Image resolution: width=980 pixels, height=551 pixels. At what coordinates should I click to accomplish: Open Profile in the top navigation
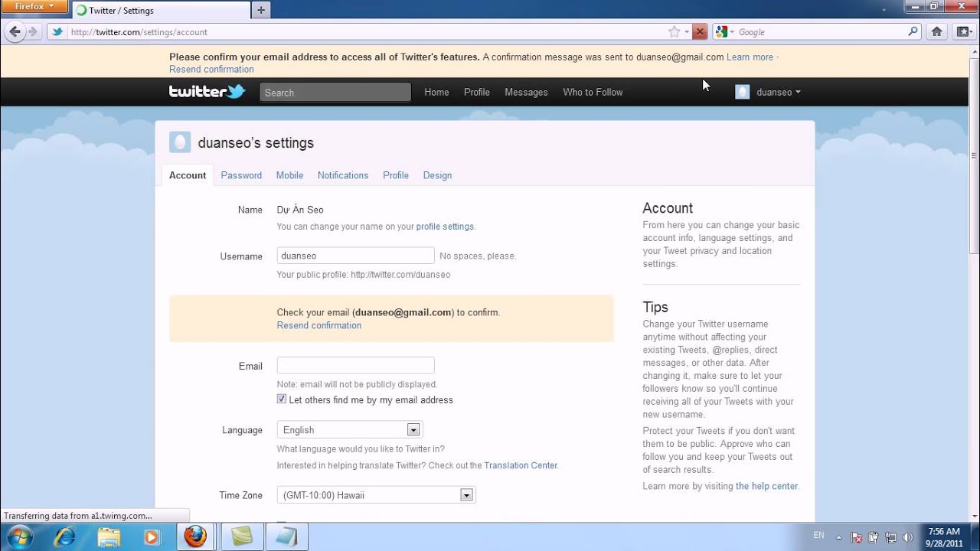476,92
